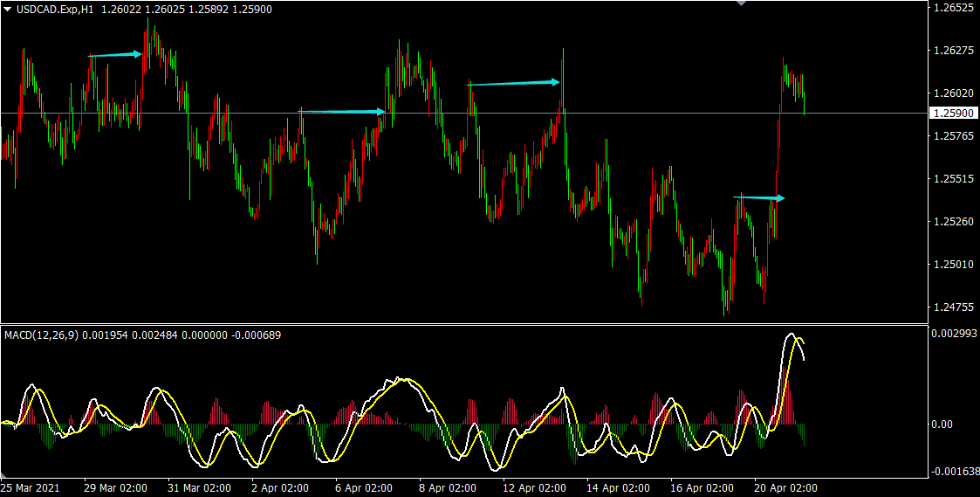The image size is (980, 497).
Task: Click the 20 Apr 02:00 time axis label
Action: tap(785, 487)
